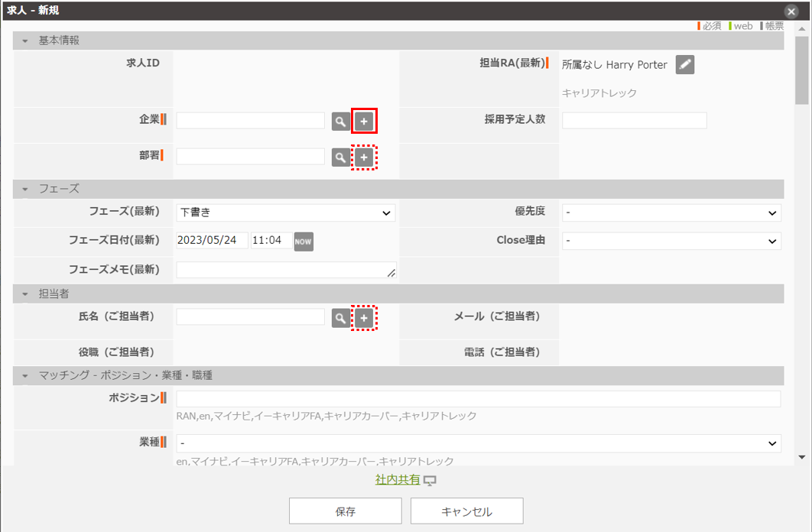Click the ポジション text input field
The image size is (812, 532).
point(478,399)
